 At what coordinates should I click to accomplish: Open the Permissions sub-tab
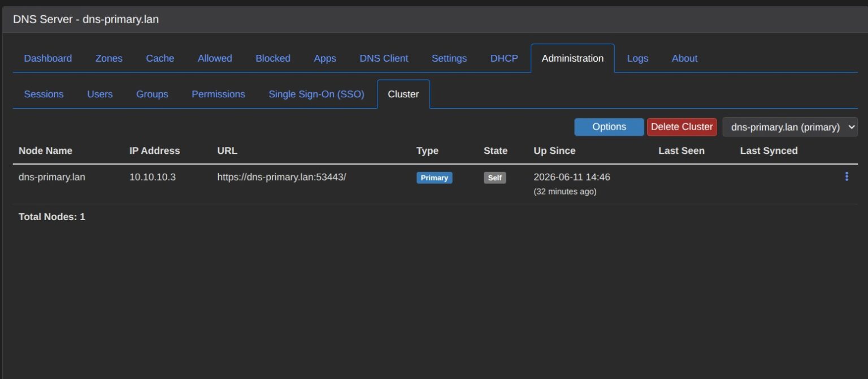click(x=218, y=94)
